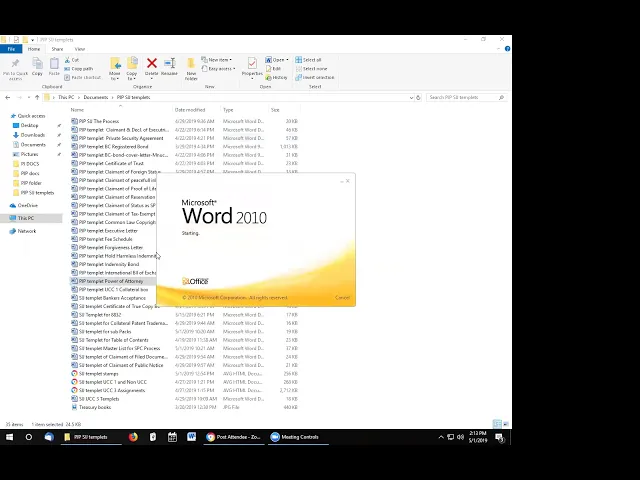The width and height of the screenshot is (640, 480).
Task: Select file PIP SII The Process
Action: pyautogui.click(x=99, y=121)
